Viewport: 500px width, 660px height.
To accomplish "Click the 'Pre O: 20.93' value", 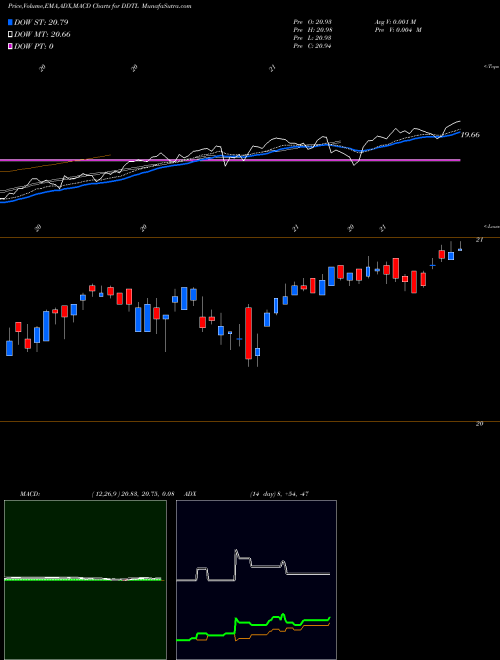I will (x=313, y=22).
